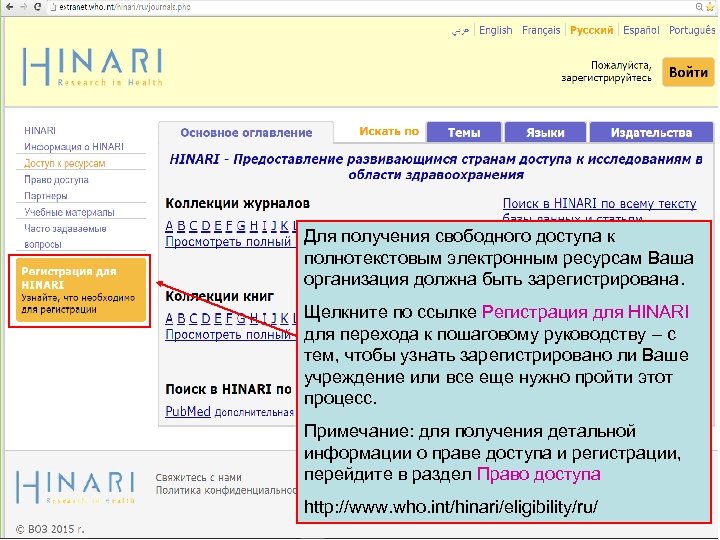The image size is (720, 540).
Task: Select journal collection letter B
Action: (181, 226)
